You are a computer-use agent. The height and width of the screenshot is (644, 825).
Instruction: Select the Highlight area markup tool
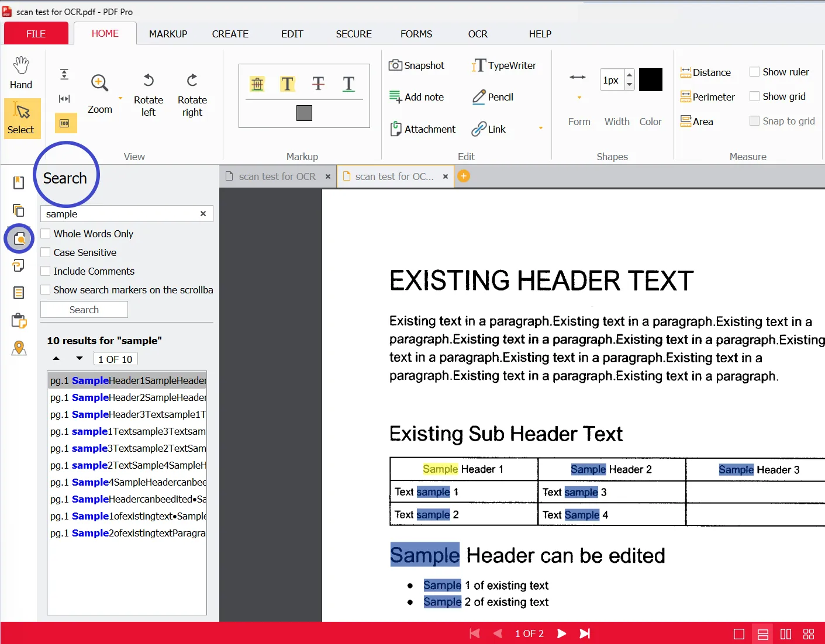tap(257, 84)
